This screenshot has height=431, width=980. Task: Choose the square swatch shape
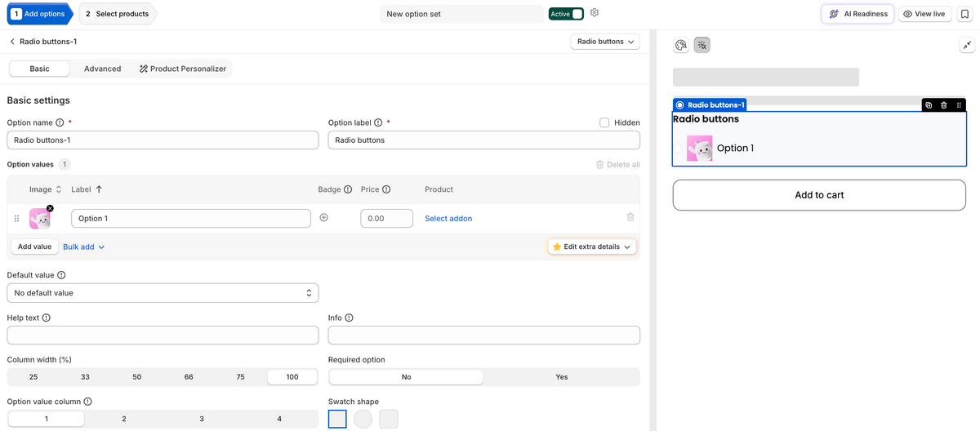click(337, 419)
